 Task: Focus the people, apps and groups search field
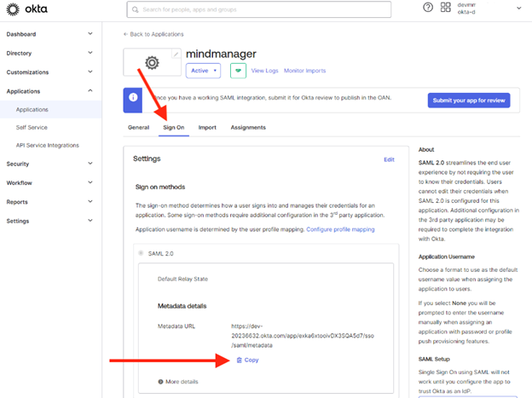point(259,9)
